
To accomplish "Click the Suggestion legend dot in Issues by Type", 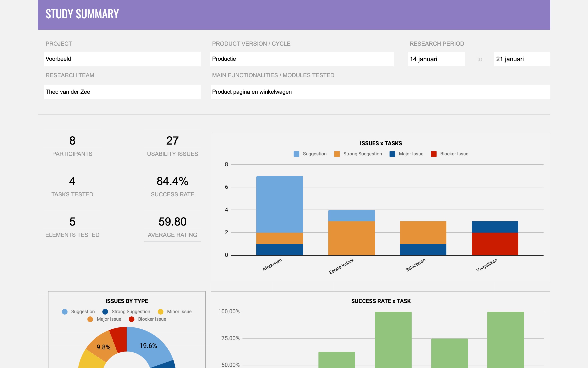I will point(65,311).
